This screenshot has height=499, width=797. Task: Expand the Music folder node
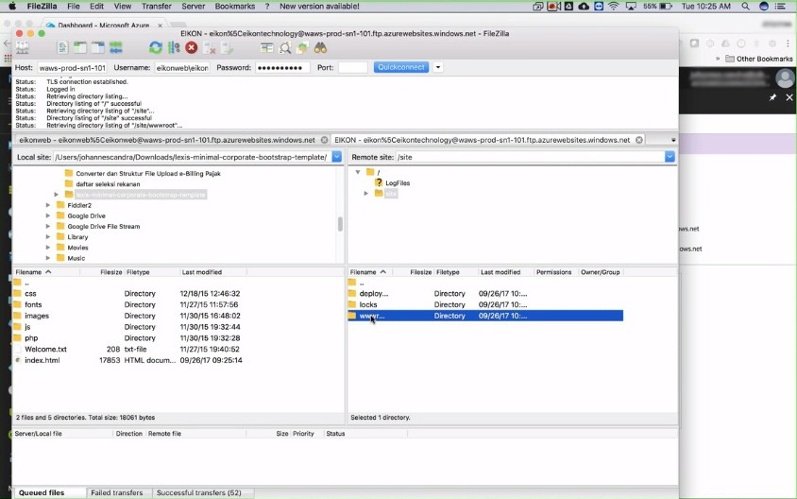click(48, 258)
